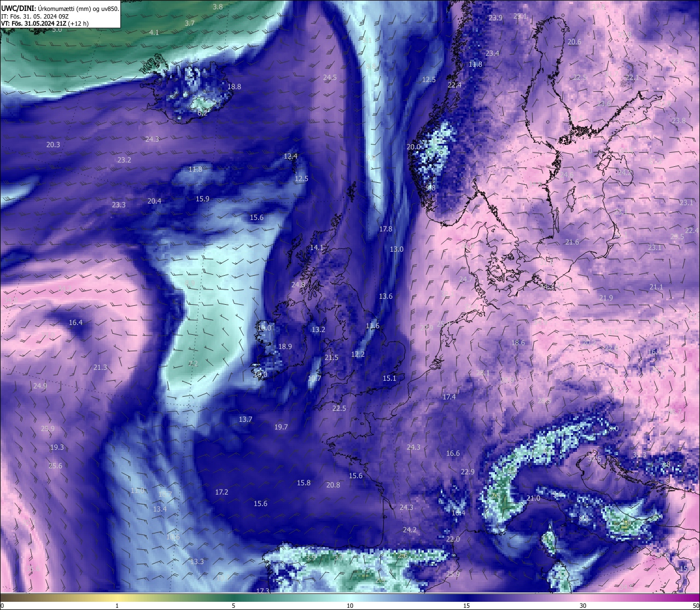This screenshot has height=610, width=700.
Task: Click the map value 13.3
Action: 197,561
